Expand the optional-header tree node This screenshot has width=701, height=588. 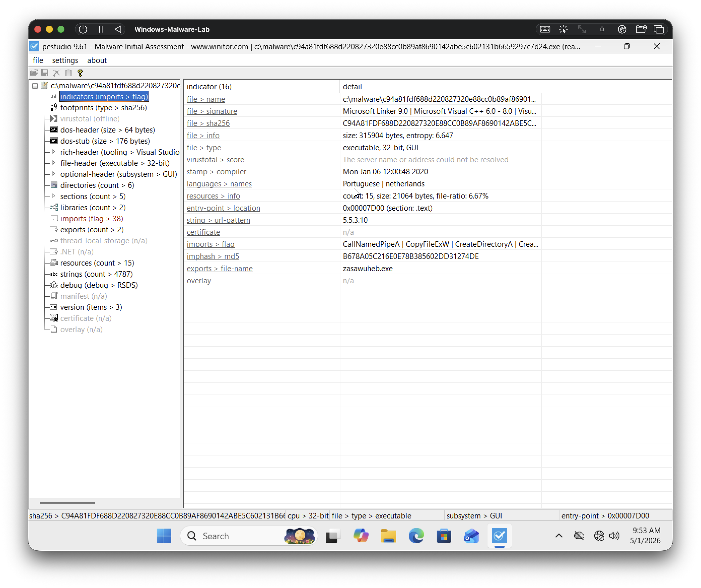[x=54, y=174]
